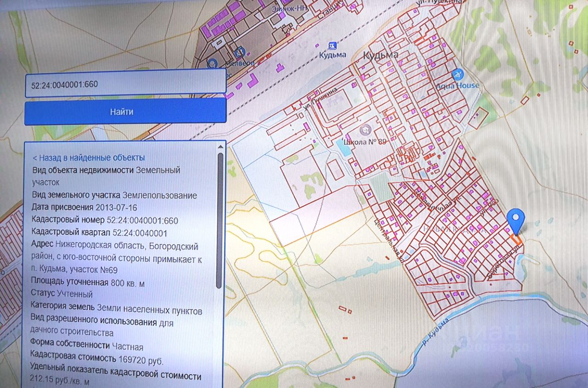Select the Кудьма railway station icon

pos(333,46)
